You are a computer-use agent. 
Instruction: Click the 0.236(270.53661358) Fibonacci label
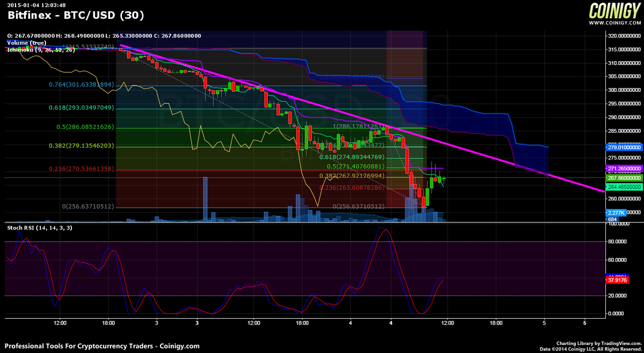(82, 169)
